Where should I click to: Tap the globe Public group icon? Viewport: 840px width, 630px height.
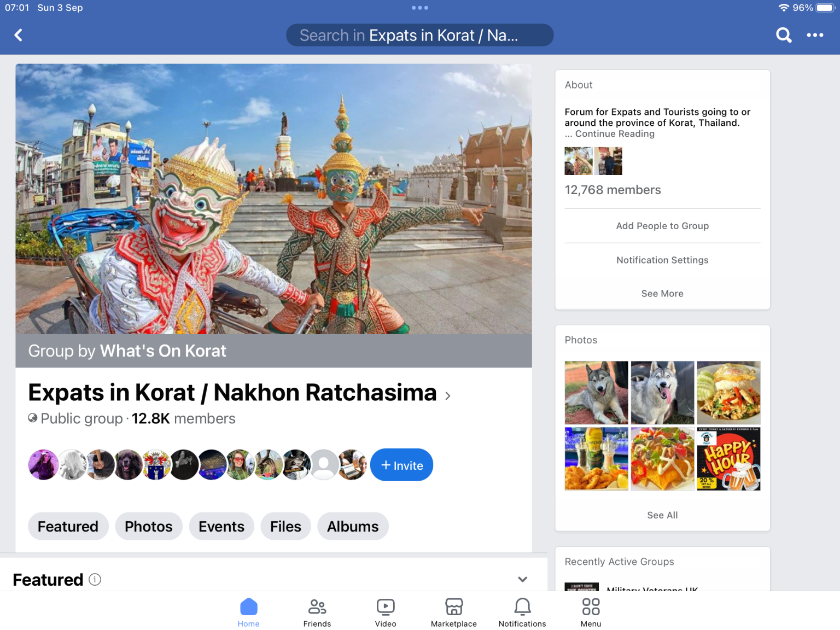click(33, 418)
